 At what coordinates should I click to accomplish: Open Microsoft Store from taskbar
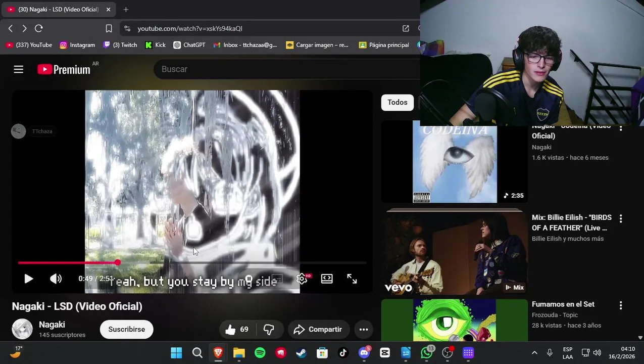[322, 353]
